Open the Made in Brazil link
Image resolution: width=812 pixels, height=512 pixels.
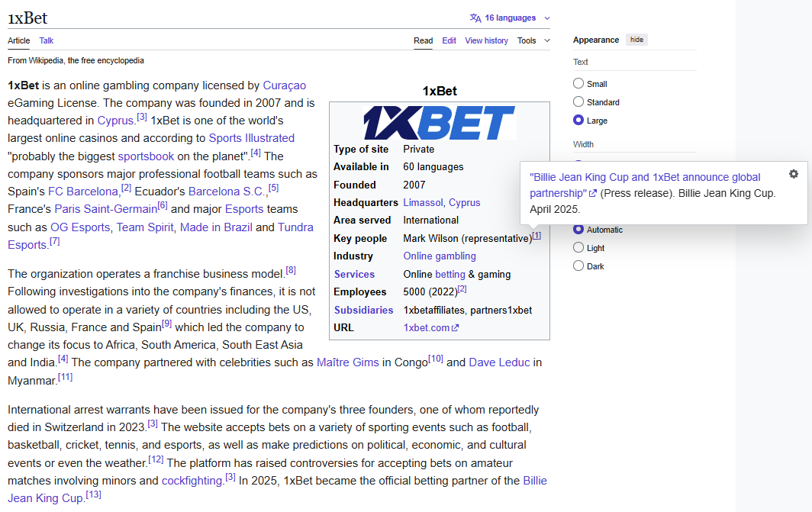216,227
